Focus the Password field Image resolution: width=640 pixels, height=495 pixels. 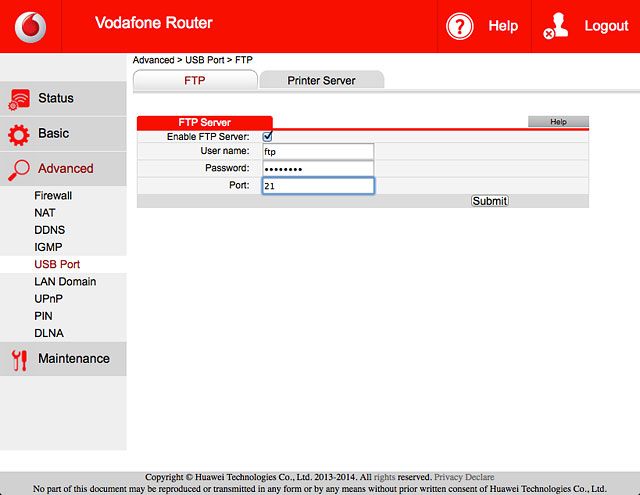pyautogui.click(x=318, y=169)
